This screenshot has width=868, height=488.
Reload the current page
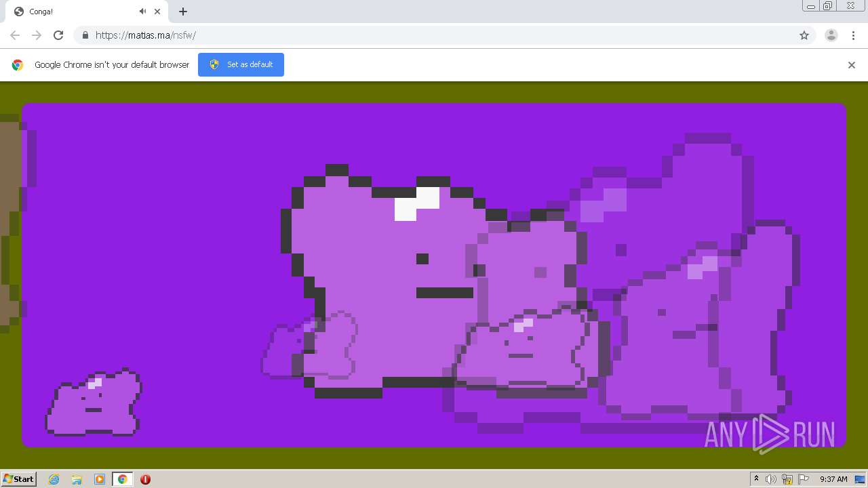tap(58, 35)
